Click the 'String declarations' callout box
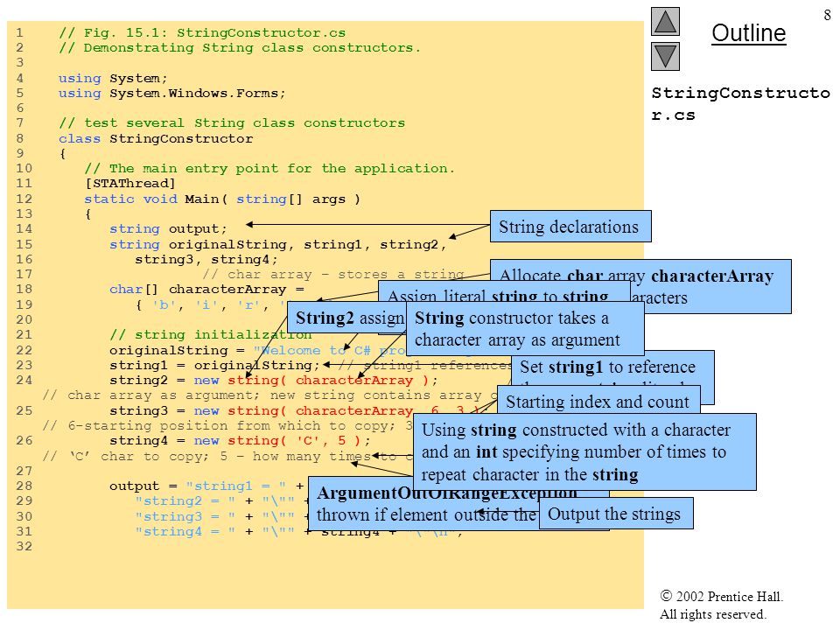The image size is (840, 630). pyautogui.click(x=570, y=226)
